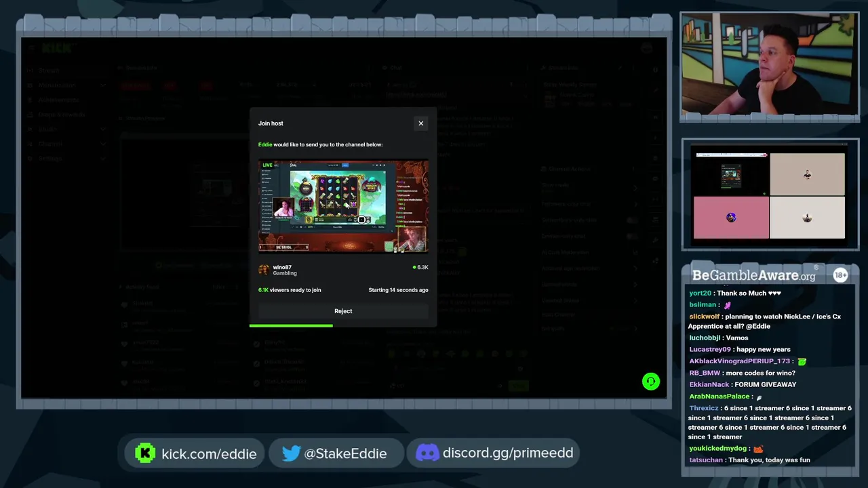Click the username slickwolf in chat

[704, 317]
